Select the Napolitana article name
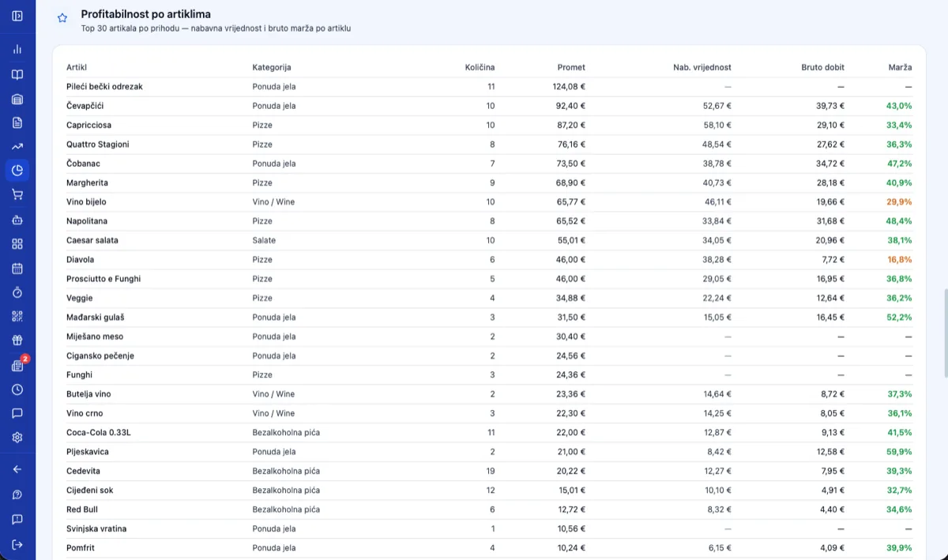948x560 pixels. point(87,221)
